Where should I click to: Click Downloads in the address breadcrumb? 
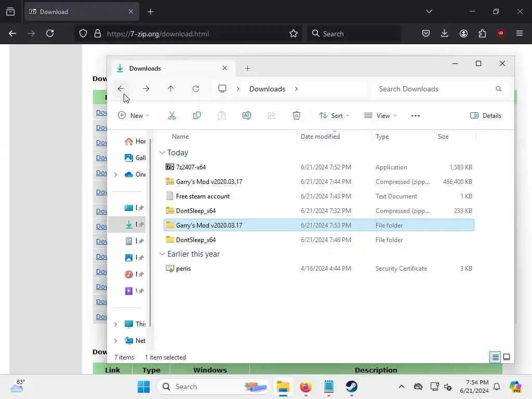(267, 89)
